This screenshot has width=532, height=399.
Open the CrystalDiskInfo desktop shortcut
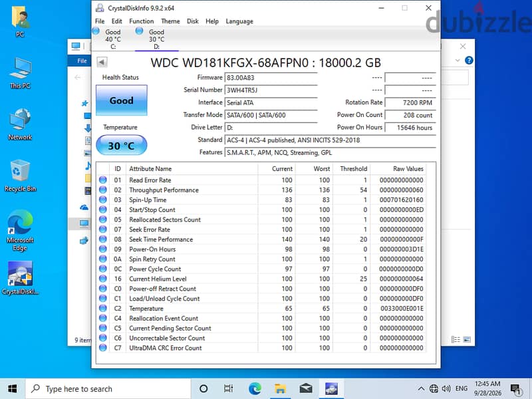(x=20, y=277)
